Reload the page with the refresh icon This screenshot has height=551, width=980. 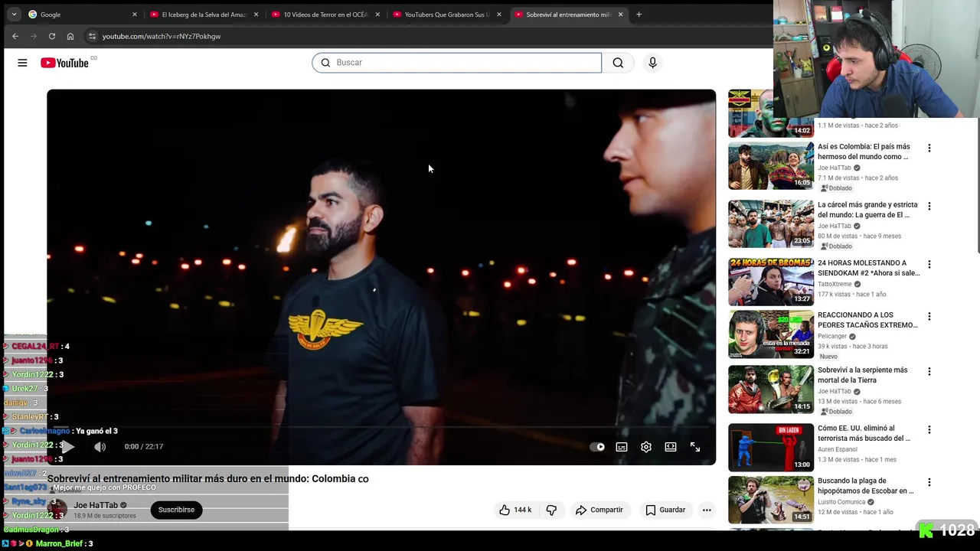point(52,36)
